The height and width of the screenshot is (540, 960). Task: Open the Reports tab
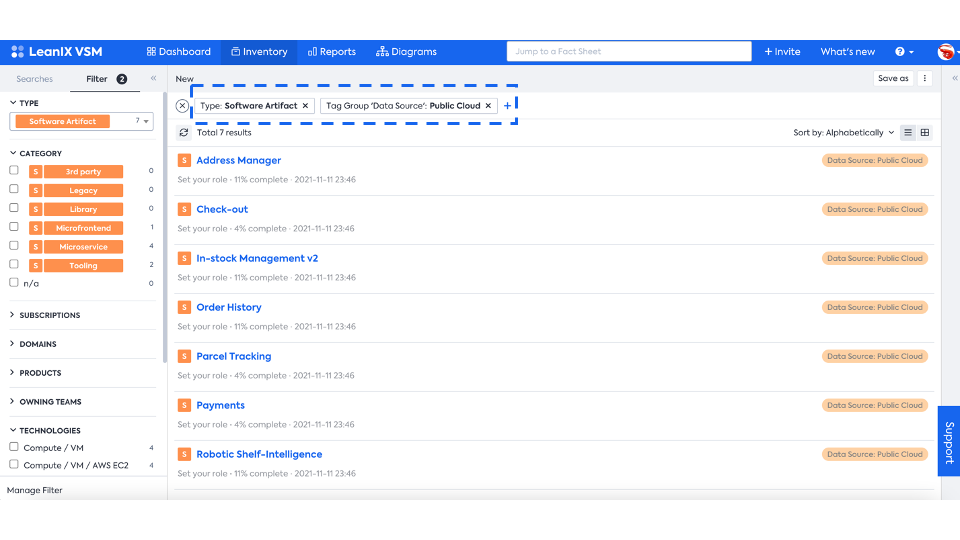(331, 52)
